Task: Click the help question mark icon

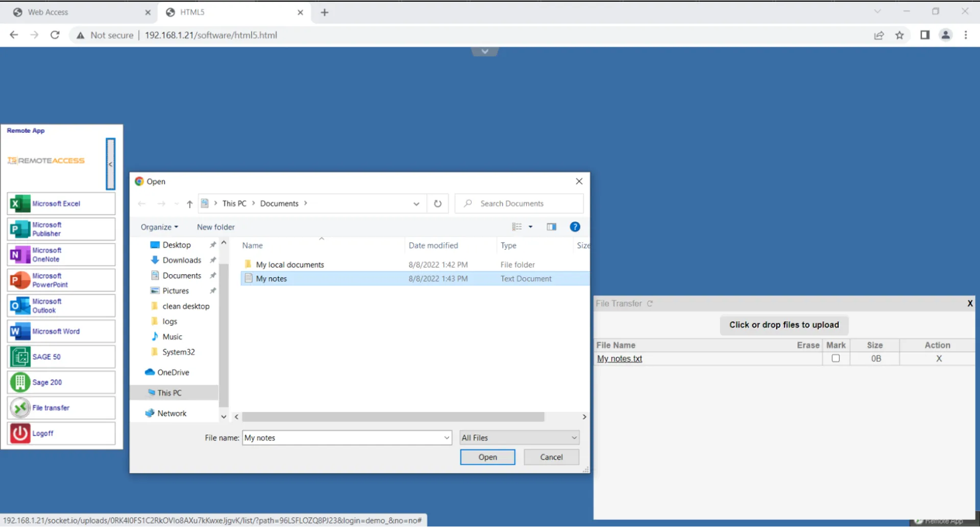Action: tap(575, 227)
